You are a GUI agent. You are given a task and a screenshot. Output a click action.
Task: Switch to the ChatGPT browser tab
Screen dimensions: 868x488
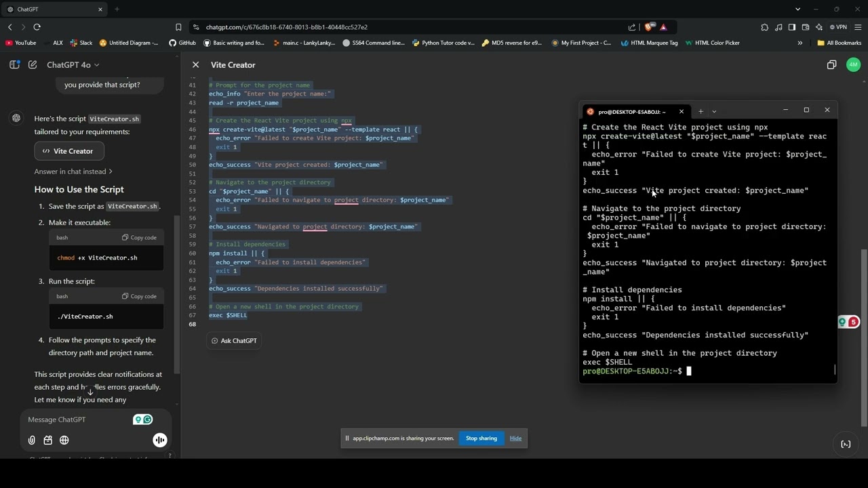coord(53,9)
